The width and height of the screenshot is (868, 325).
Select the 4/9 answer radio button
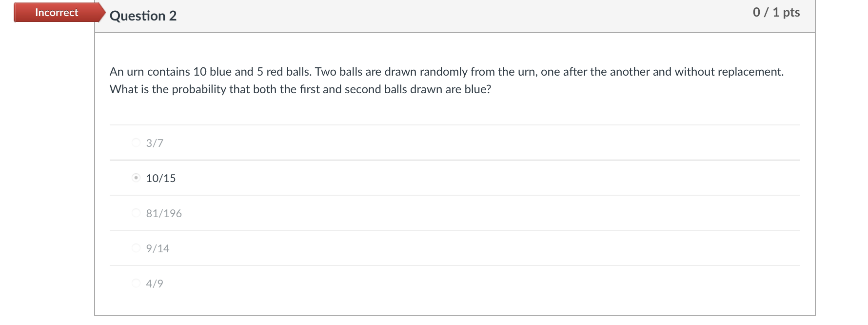pyautogui.click(x=136, y=283)
